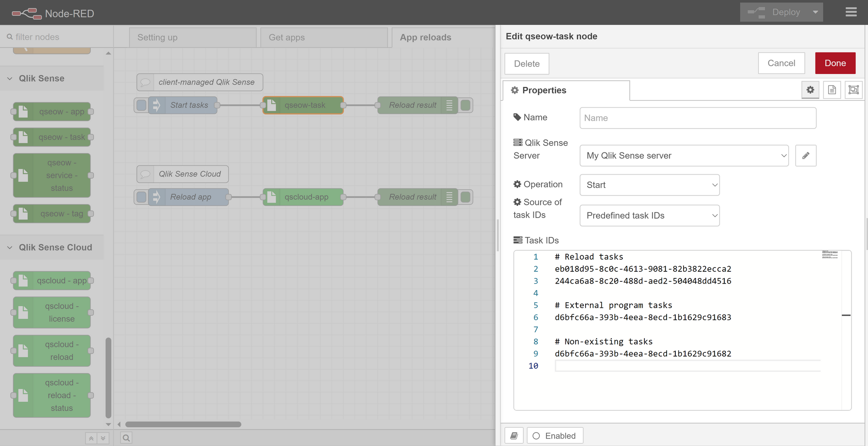This screenshot has width=868, height=446.
Task: Select the App reloads flow tab
Action: [444, 37]
